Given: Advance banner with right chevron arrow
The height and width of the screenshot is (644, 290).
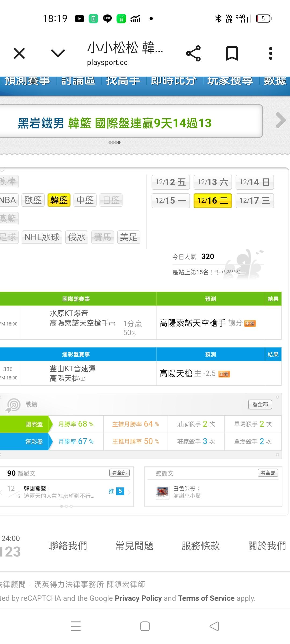Looking at the screenshot, I should coord(281,120).
